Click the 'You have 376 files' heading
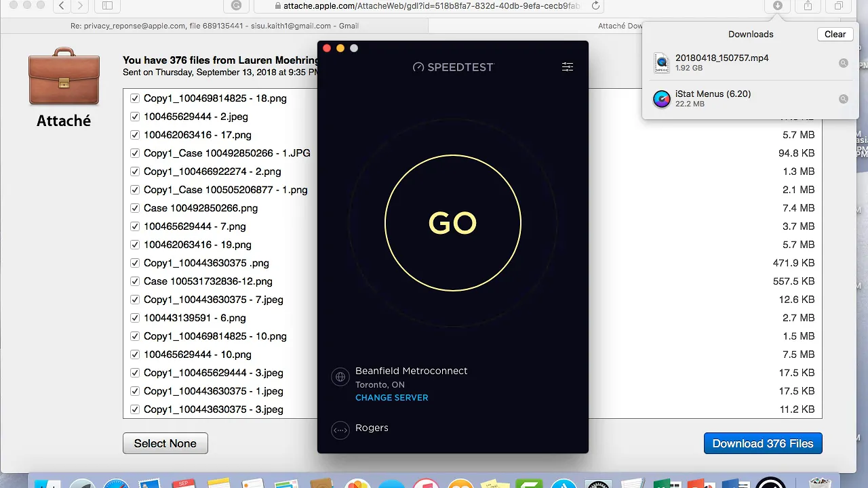868x488 pixels. pos(220,60)
